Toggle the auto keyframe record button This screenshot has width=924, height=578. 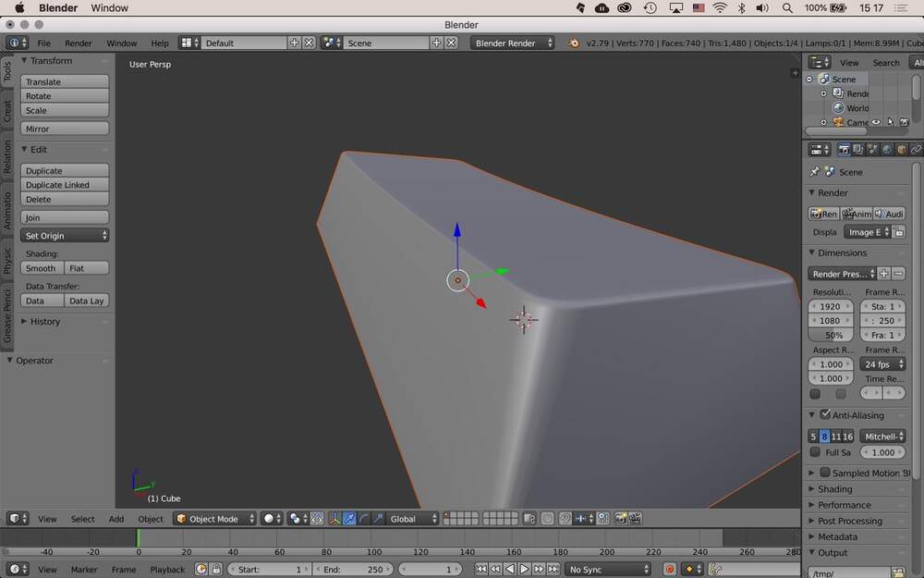tap(669, 569)
